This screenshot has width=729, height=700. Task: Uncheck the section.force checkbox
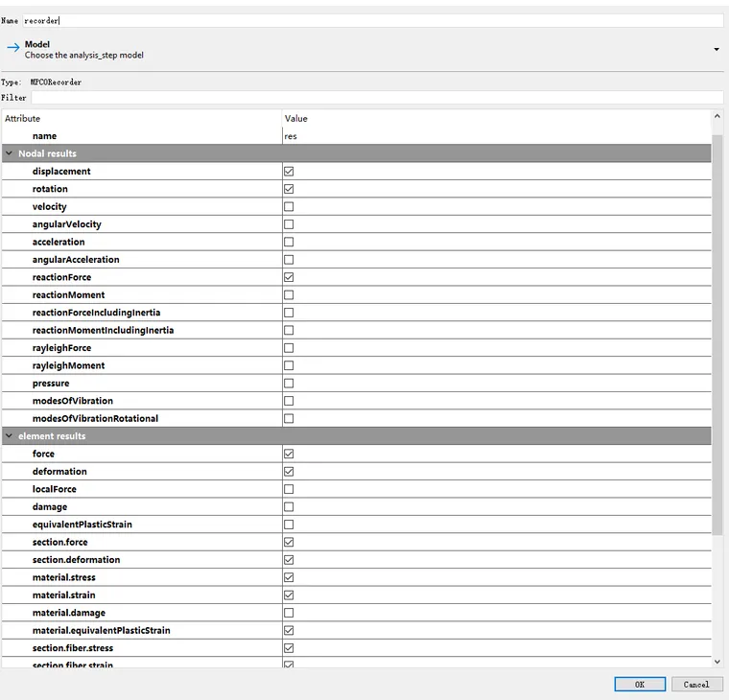tap(289, 543)
